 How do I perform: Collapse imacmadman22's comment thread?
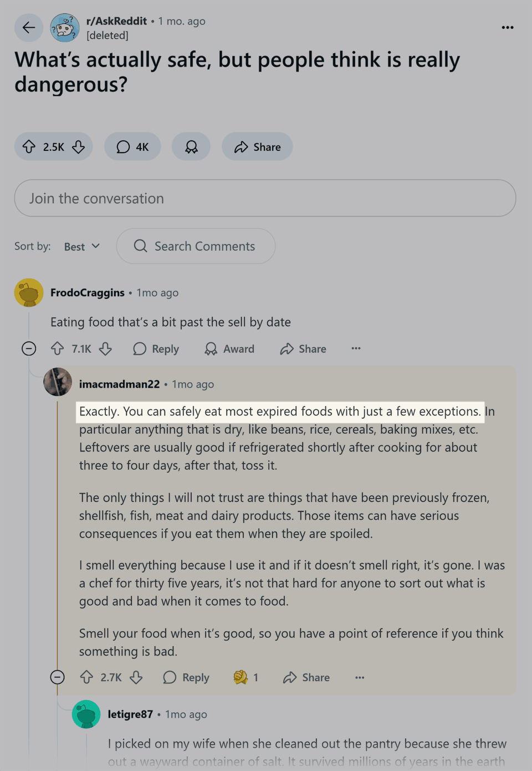coord(58,677)
